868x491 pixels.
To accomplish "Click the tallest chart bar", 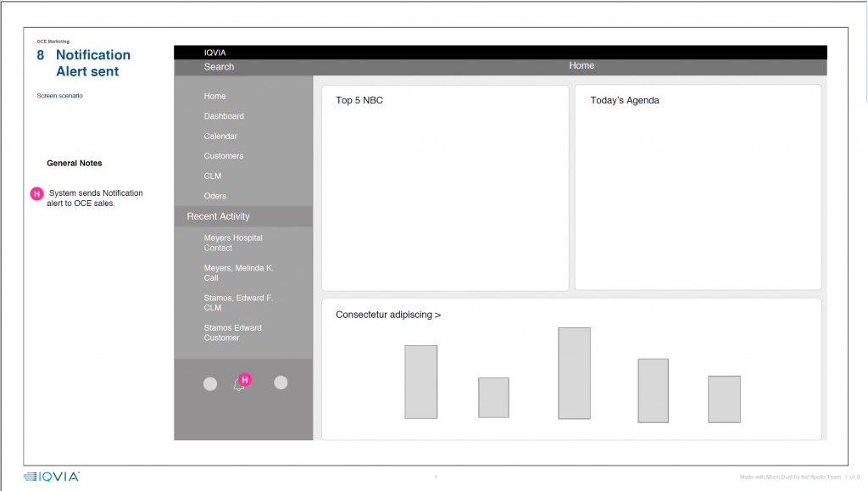I will point(574,373).
